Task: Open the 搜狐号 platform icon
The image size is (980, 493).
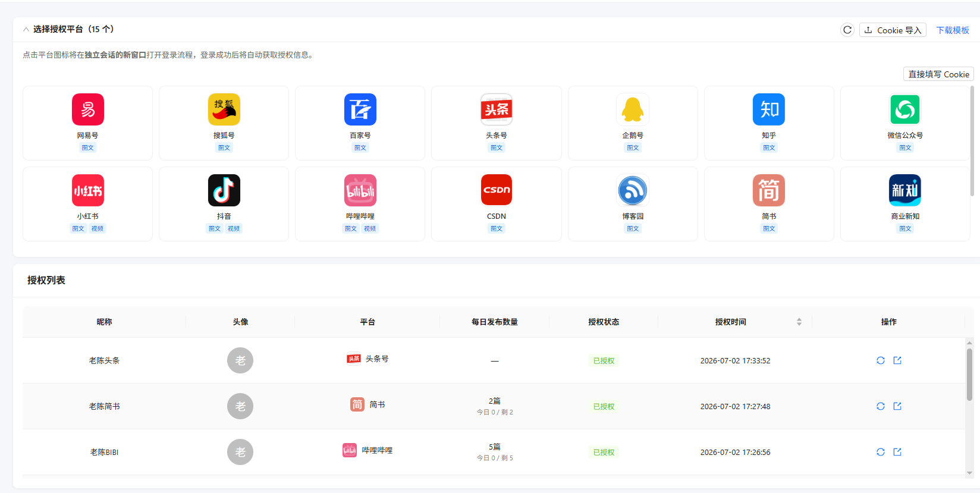Action: click(224, 109)
